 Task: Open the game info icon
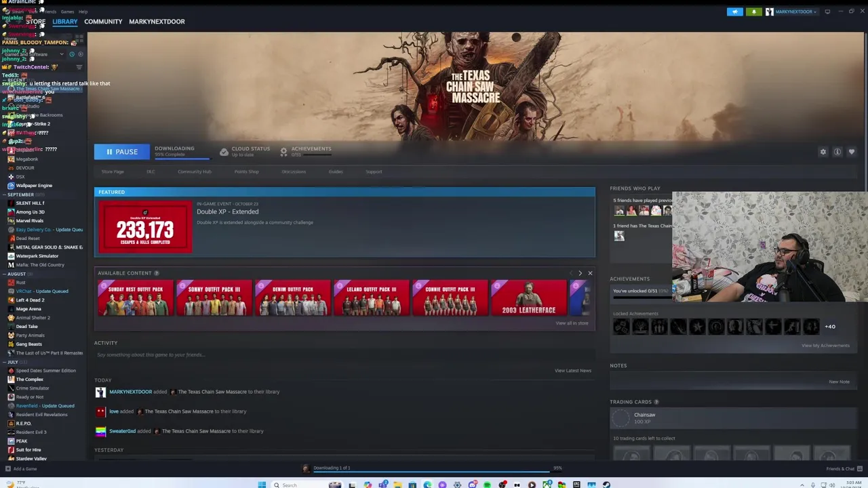pos(837,152)
